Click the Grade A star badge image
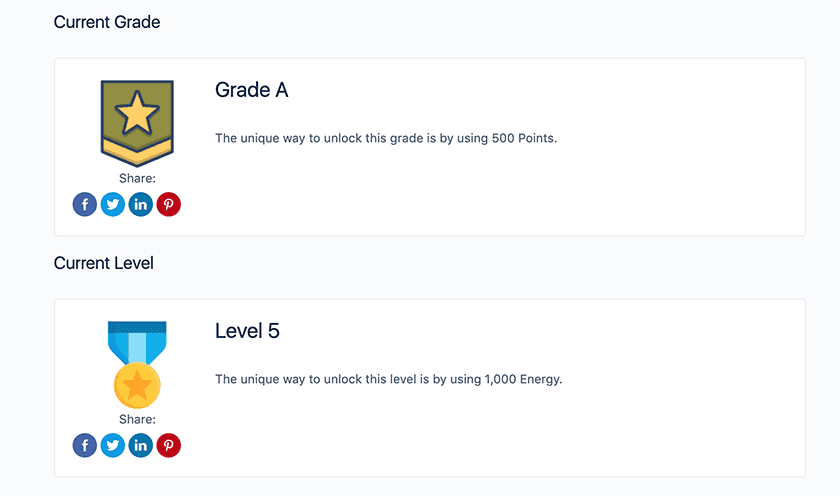840x496 pixels. point(137,120)
